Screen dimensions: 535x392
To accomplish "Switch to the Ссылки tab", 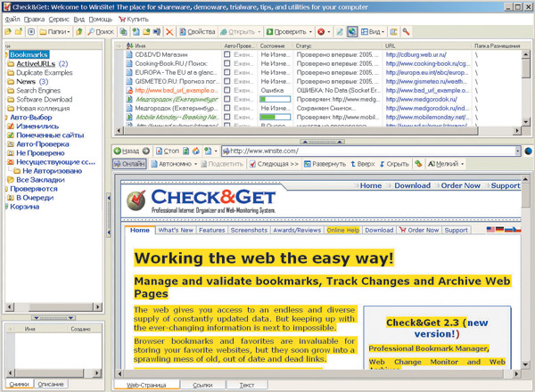I will [x=202, y=385].
